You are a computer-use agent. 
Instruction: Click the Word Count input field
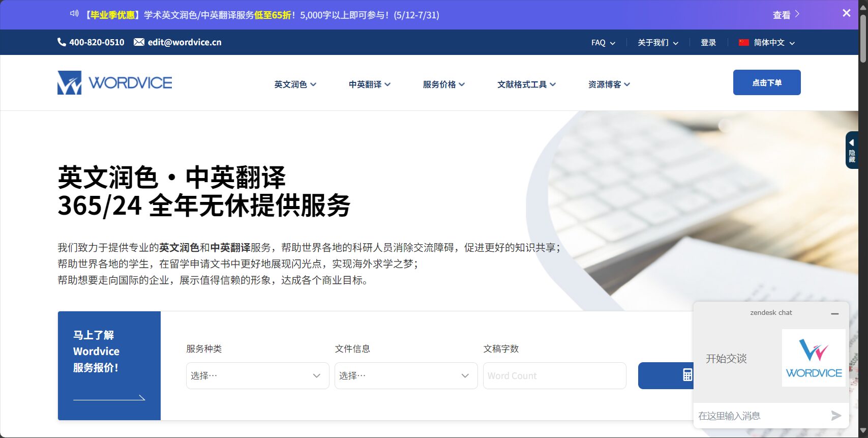click(555, 375)
